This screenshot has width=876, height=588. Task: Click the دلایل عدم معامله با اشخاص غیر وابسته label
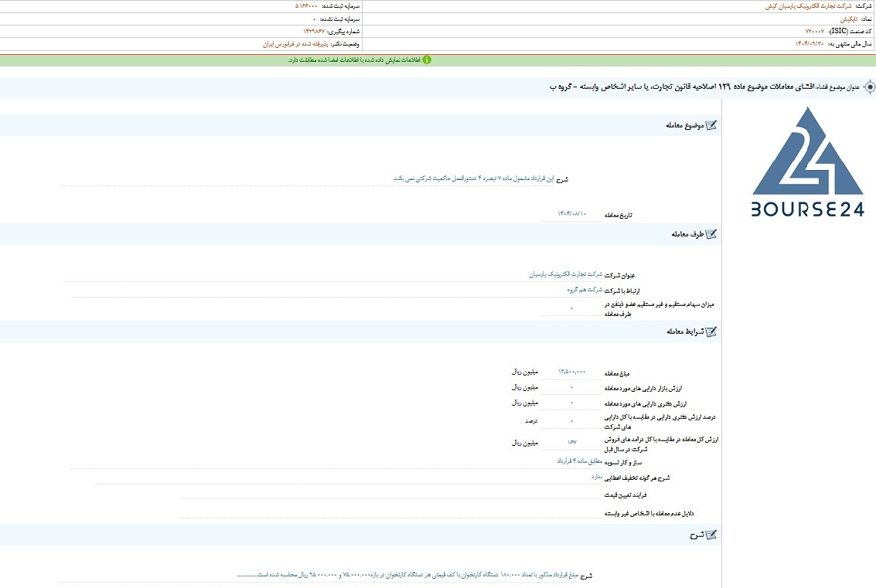(649, 513)
